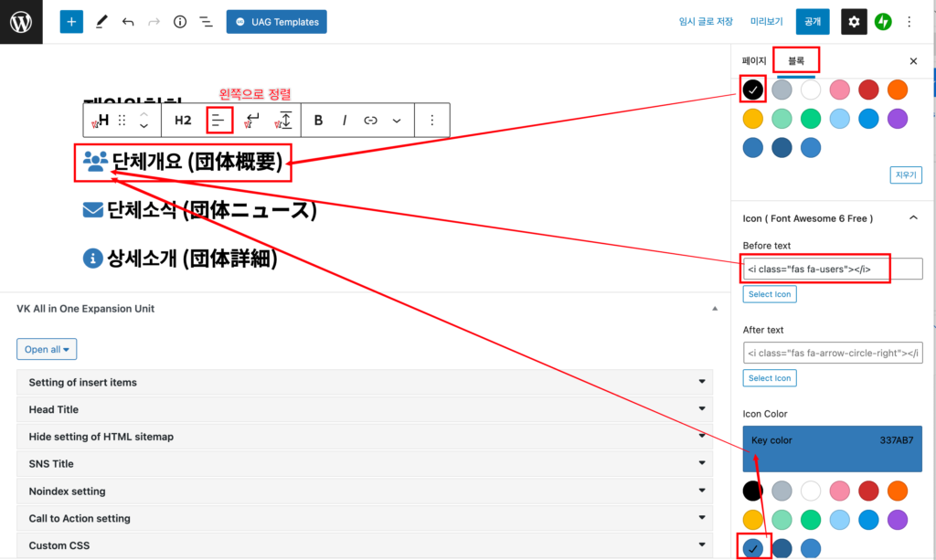Undo the last edit
Image resolution: width=936 pixels, height=560 pixels.
[128, 22]
